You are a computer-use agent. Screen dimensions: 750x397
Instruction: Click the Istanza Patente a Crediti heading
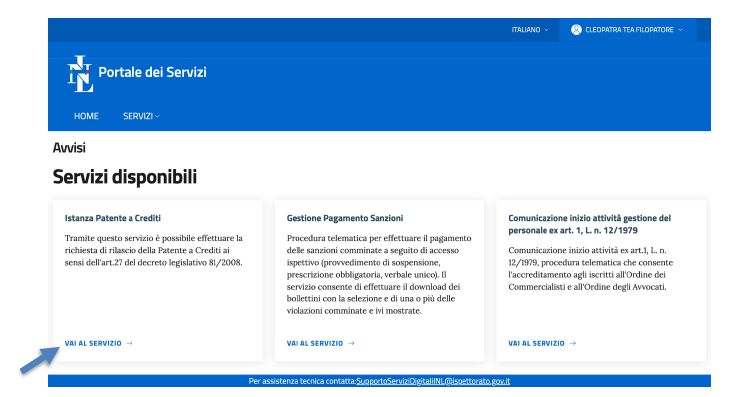(x=113, y=218)
